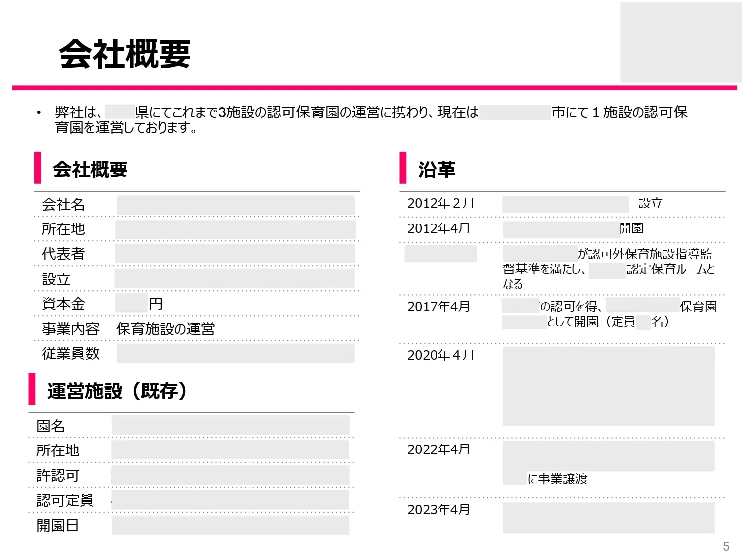Select the 園名 redacted box

pyautogui.click(x=232, y=425)
